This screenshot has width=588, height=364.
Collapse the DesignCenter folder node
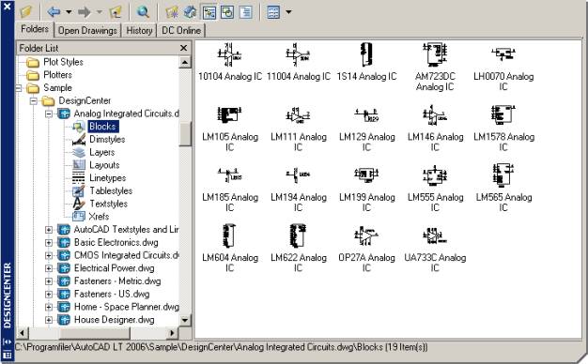34,101
